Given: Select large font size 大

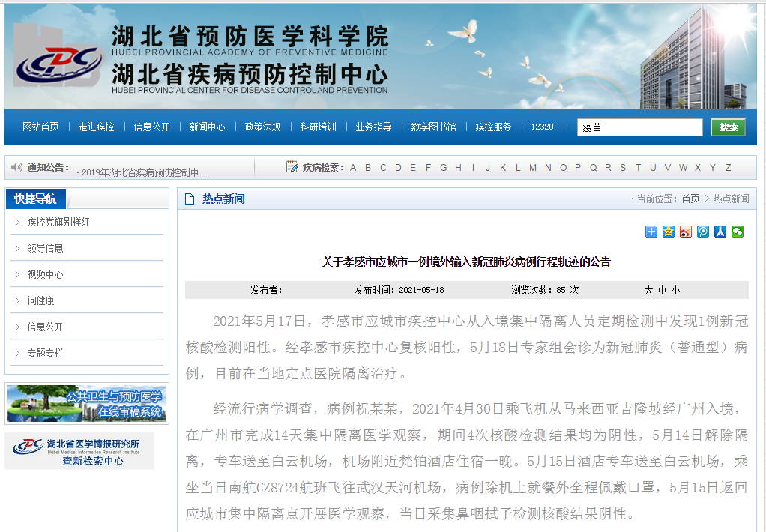Looking at the screenshot, I should pos(648,290).
